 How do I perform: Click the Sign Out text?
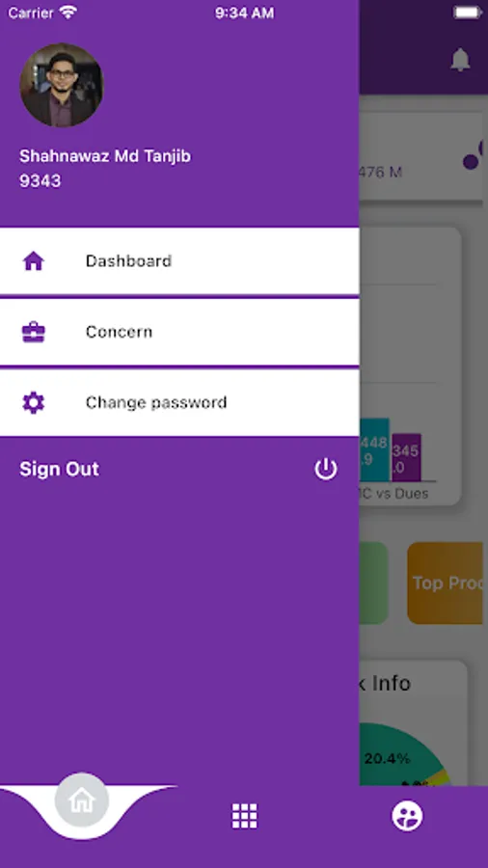tap(59, 469)
